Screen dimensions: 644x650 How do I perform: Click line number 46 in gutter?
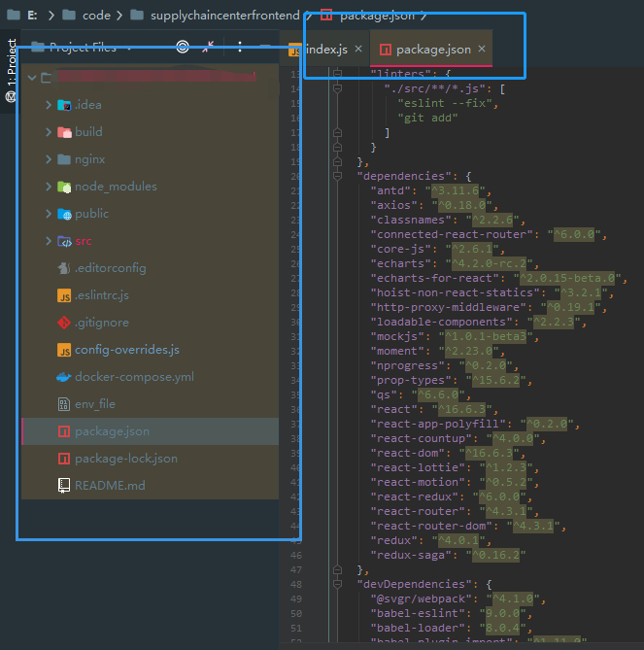[296, 555]
